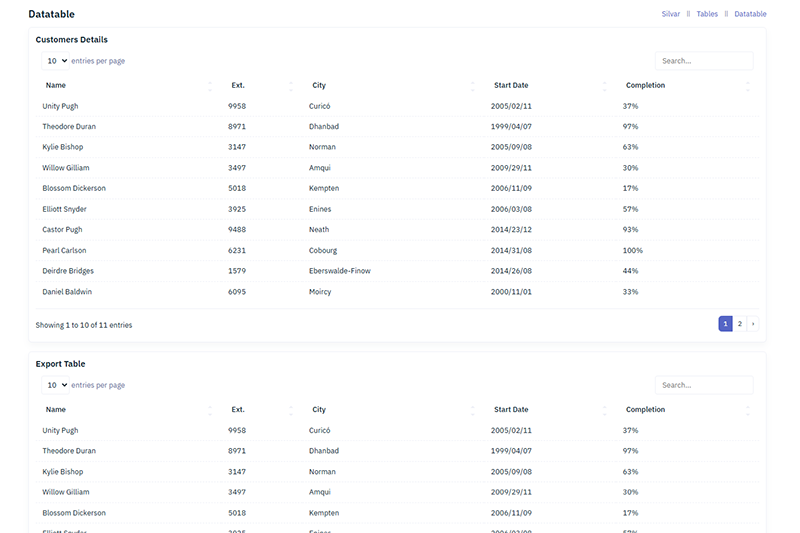Click the Name column sort arrows in Export Table
800x533 pixels.
[x=210, y=410]
